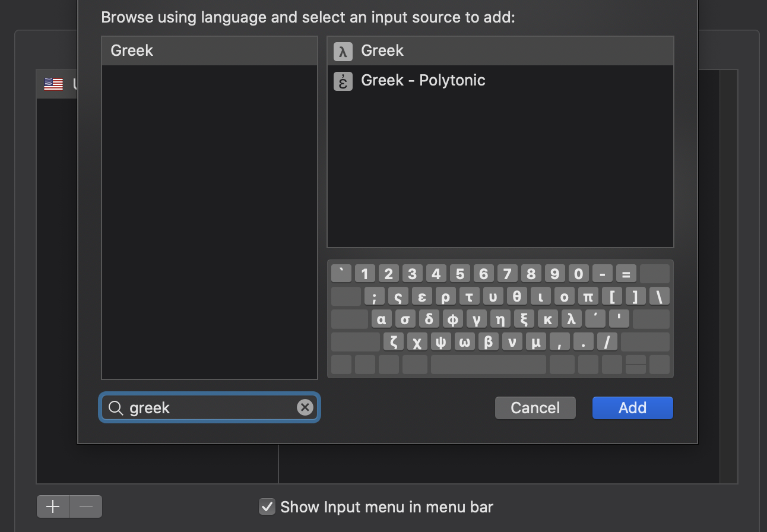Screen dimensions: 767x532
Task: Remove input source with the minus button
Action: 86,506
